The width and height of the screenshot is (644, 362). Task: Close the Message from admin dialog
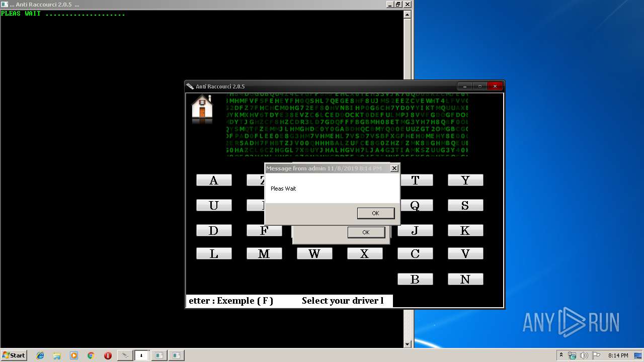[394, 168]
